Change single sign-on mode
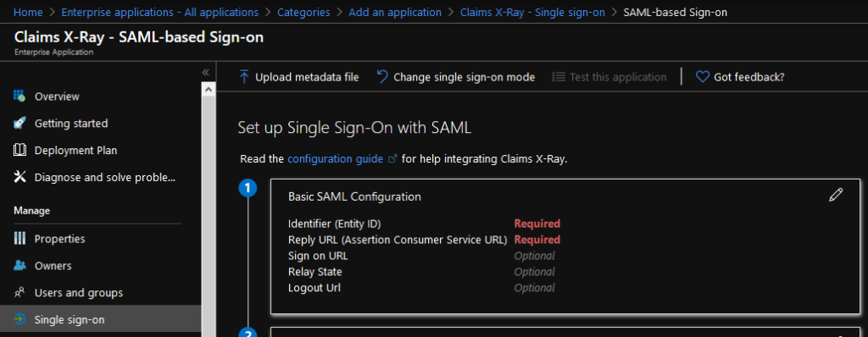Image resolution: width=868 pixels, height=337 pixels. (455, 77)
